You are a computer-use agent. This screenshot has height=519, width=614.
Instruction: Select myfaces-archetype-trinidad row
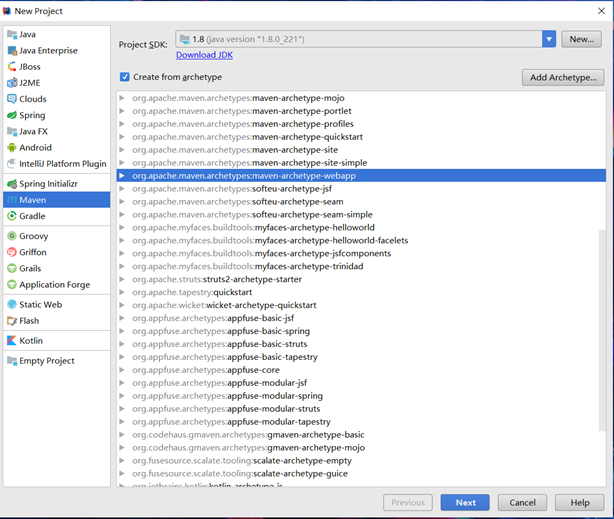[361, 266]
